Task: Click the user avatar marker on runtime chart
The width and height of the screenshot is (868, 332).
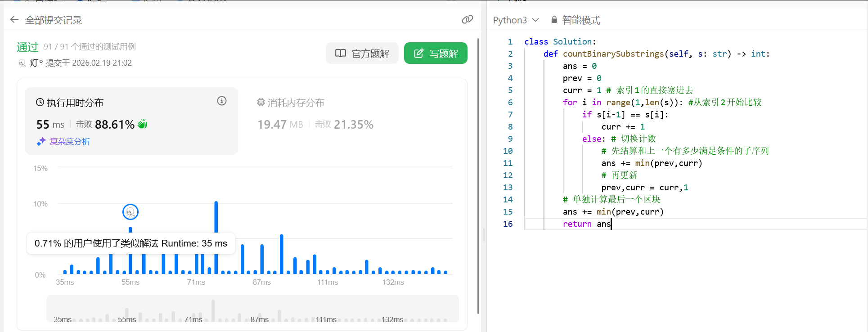Action: pos(130,212)
